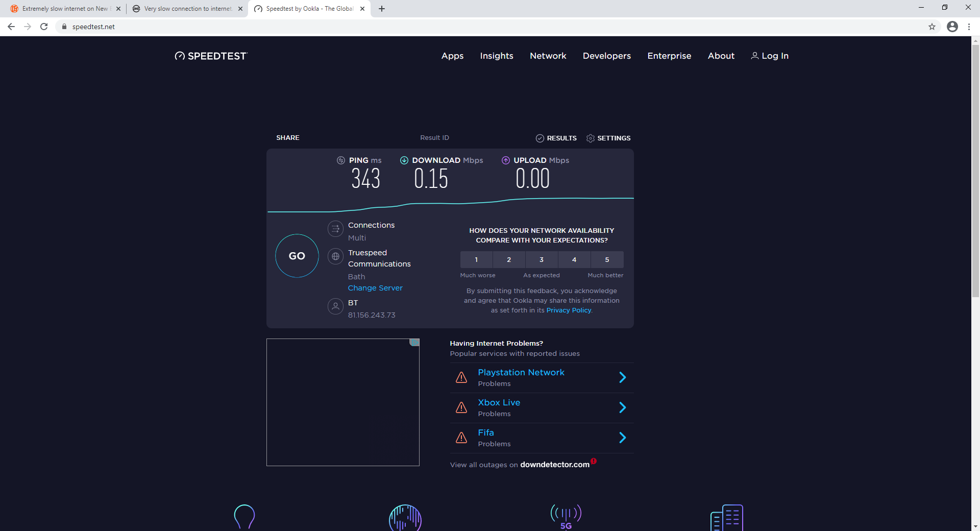The width and height of the screenshot is (980, 531).
Task: Click the server globe icon
Action: coord(335,256)
